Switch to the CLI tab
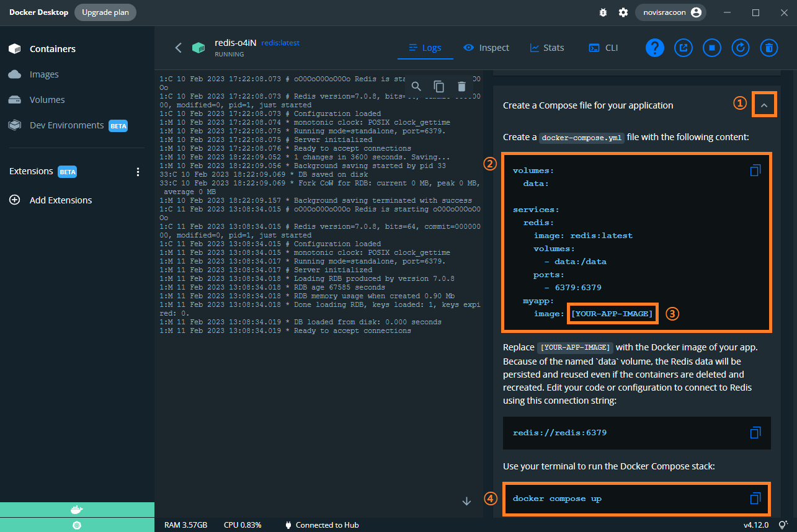 603,48
